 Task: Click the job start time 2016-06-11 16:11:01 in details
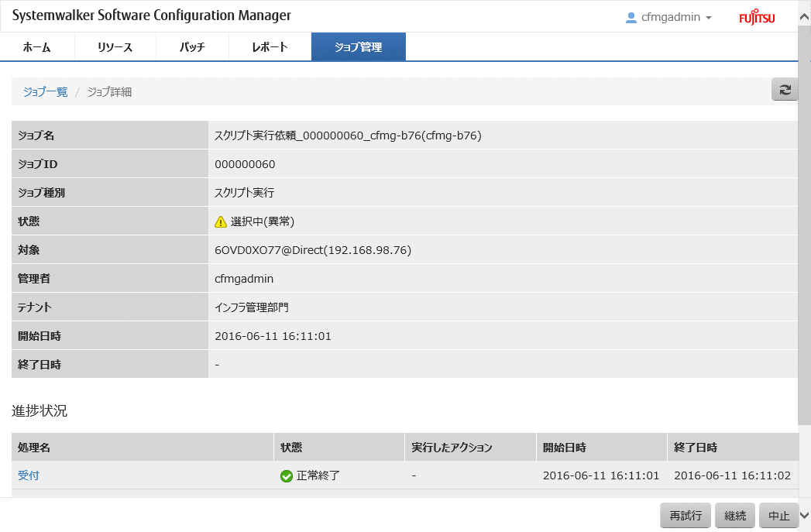pyautogui.click(x=273, y=336)
